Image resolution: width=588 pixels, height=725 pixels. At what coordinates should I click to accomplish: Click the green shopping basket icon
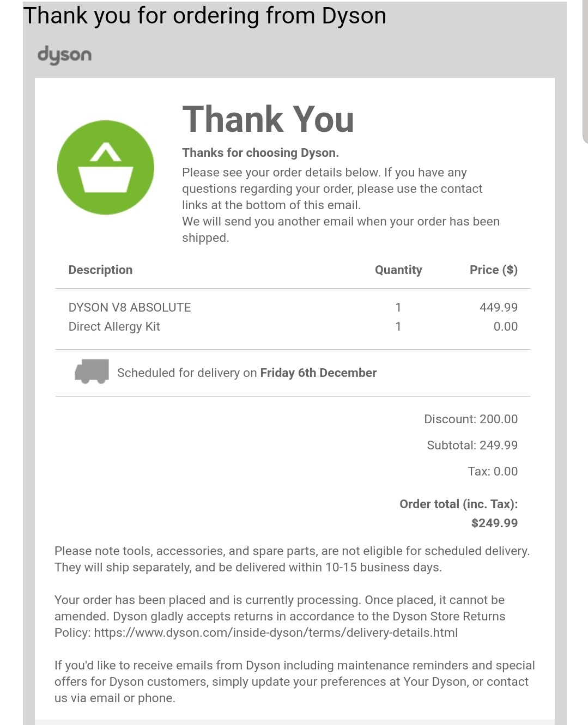(106, 167)
